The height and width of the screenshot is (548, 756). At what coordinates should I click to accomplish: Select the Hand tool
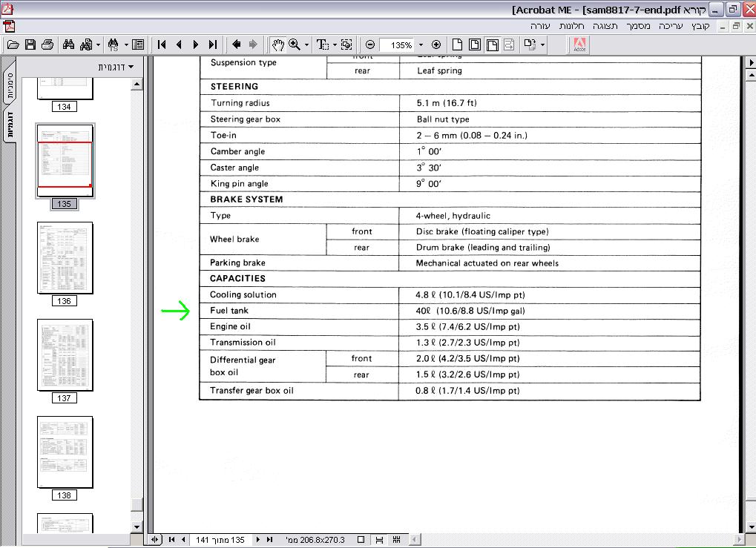[x=277, y=45]
